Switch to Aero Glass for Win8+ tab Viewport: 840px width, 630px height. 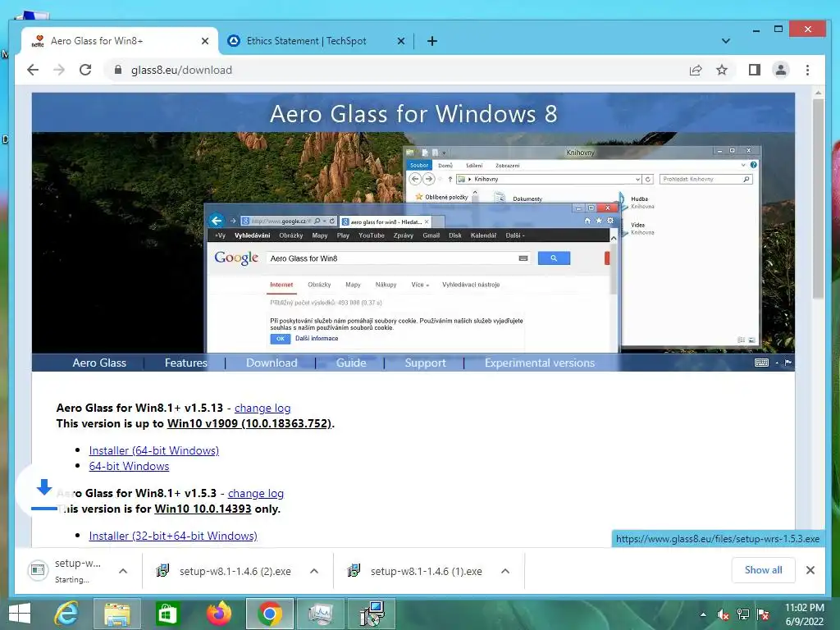click(120, 41)
